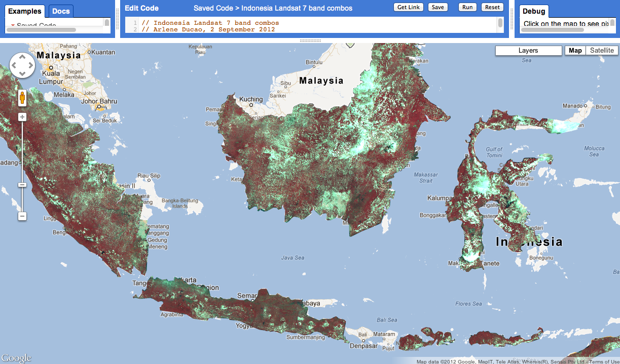Screen dimensions: 620x364
Task: Pan the map up with the arrow control
Action: [x=22, y=57]
